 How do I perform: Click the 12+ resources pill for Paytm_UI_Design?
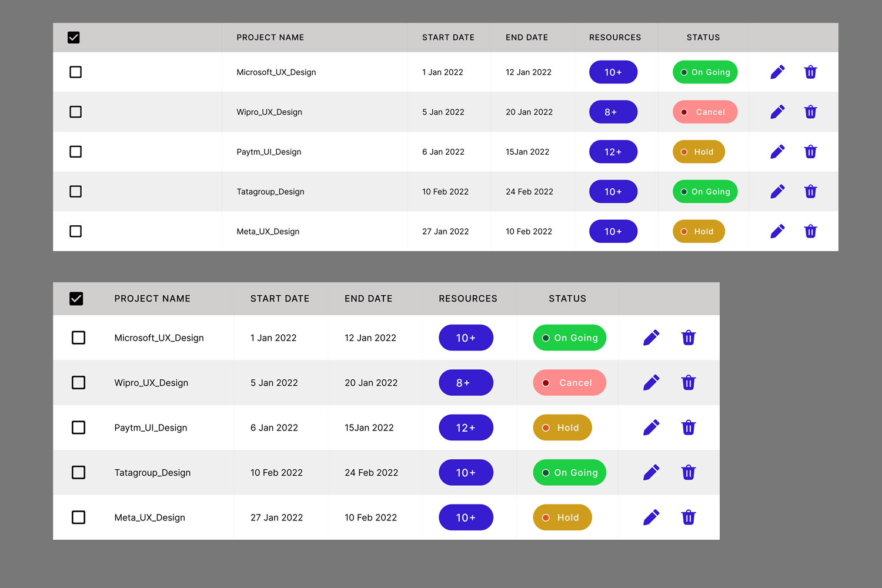[x=613, y=151]
